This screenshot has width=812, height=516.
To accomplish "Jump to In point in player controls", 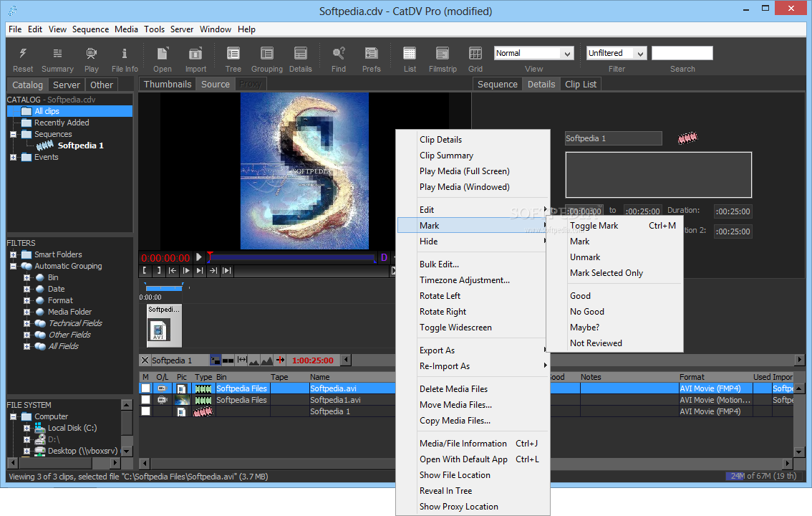I will 173,270.
